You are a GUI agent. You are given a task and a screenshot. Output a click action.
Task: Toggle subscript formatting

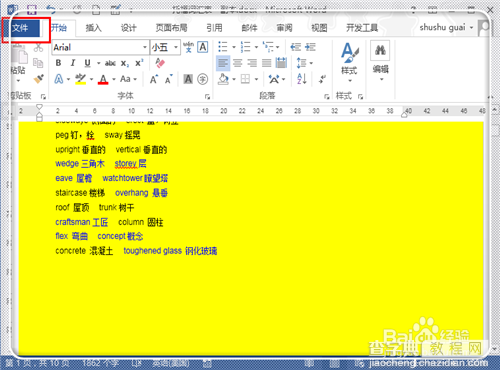point(125,63)
